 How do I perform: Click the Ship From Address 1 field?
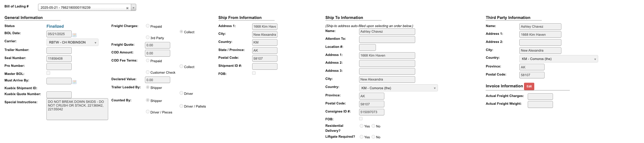(265, 26)
